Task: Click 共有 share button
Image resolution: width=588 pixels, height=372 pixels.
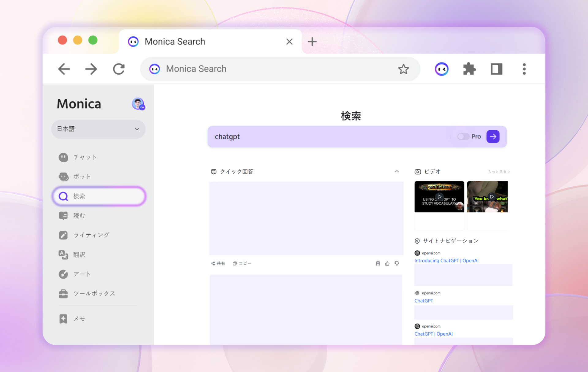Action: [218, 263]
